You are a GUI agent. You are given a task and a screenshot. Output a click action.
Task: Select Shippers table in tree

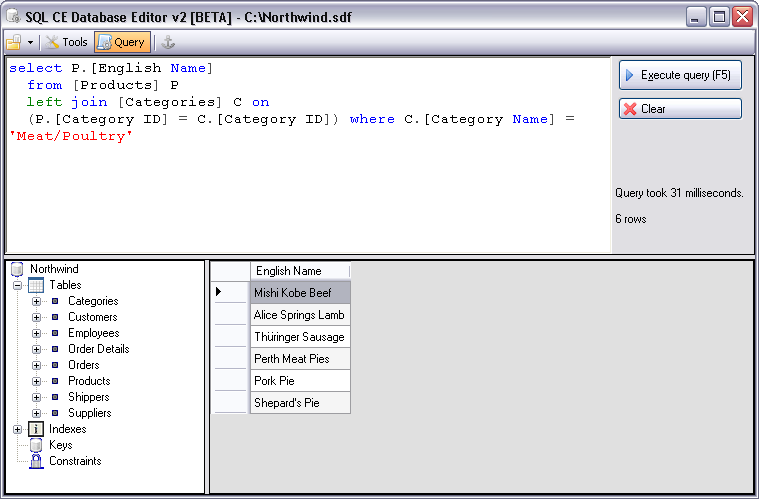click(x=89, y=396)
